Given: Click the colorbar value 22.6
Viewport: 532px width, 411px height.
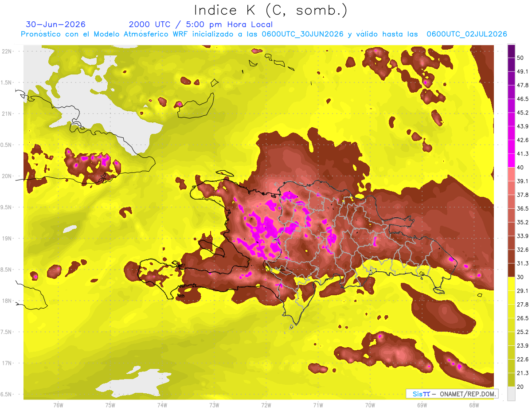Looking at the screenshot, I should point(522,360).
